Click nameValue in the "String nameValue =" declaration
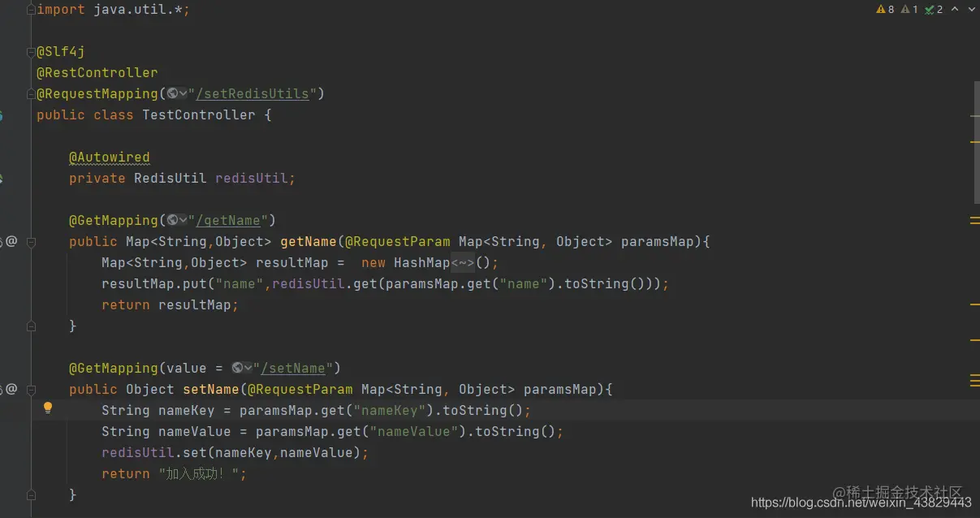Viewport: 980px width, 518px height. coord(195,432)
